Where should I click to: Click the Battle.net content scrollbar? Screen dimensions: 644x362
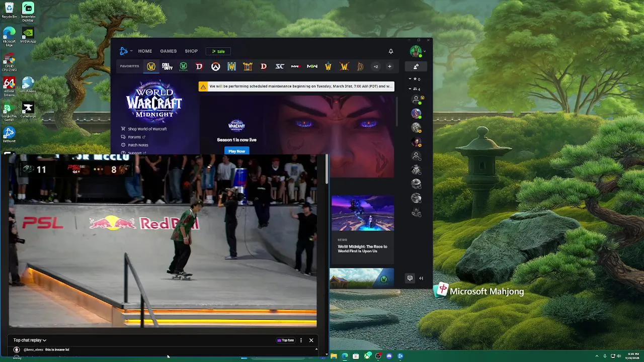(397, 112)
